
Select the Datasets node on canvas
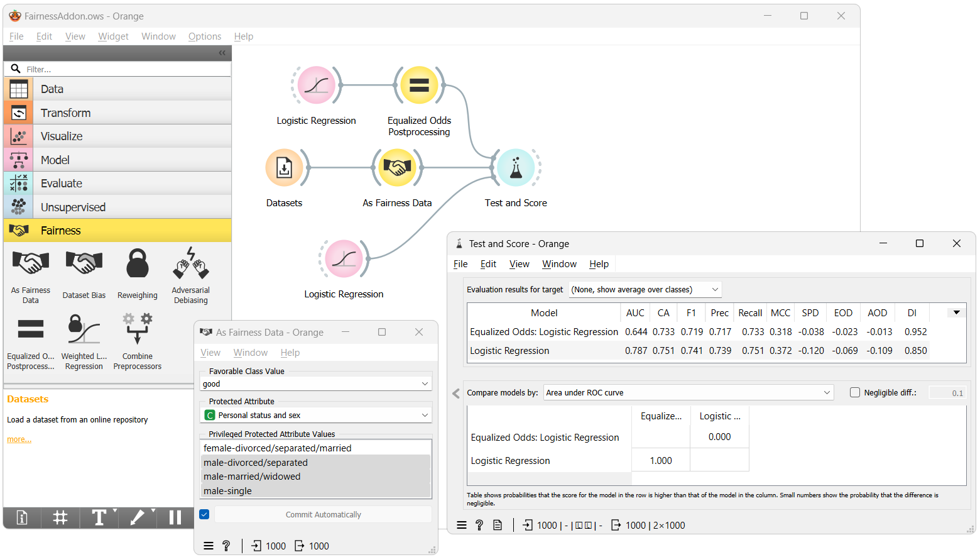point(284,168)
